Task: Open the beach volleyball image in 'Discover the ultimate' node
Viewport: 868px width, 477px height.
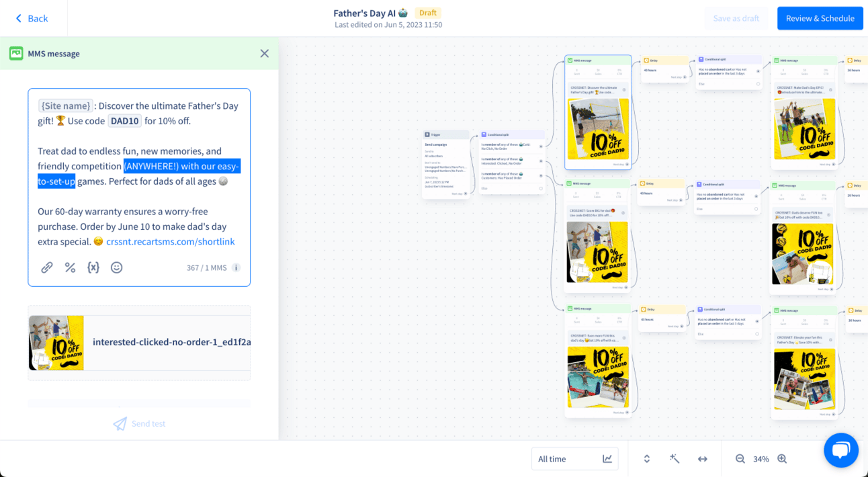Action: (598, 129)
